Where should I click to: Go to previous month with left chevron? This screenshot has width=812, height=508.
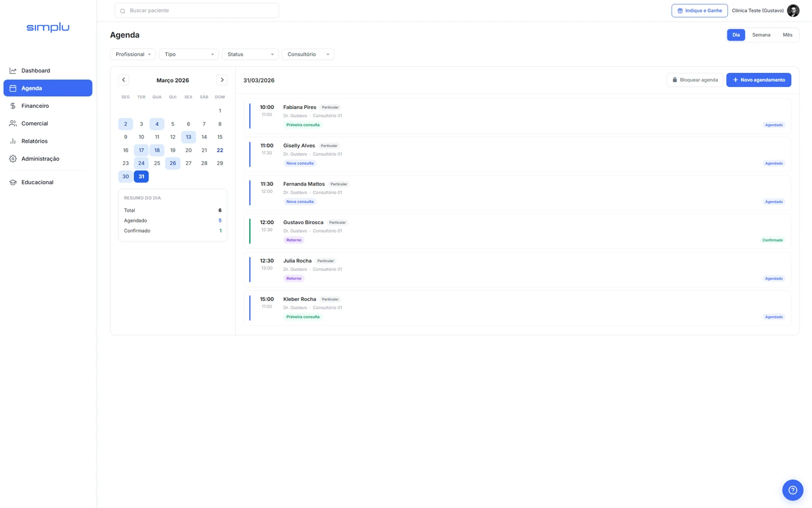point(123,80)
